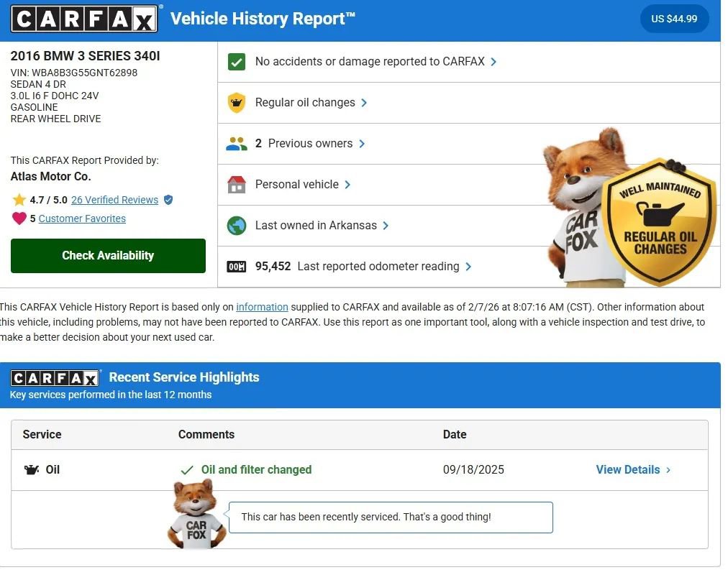Click the pink heart Customer Favorites icon

click(x=19, y=218)
